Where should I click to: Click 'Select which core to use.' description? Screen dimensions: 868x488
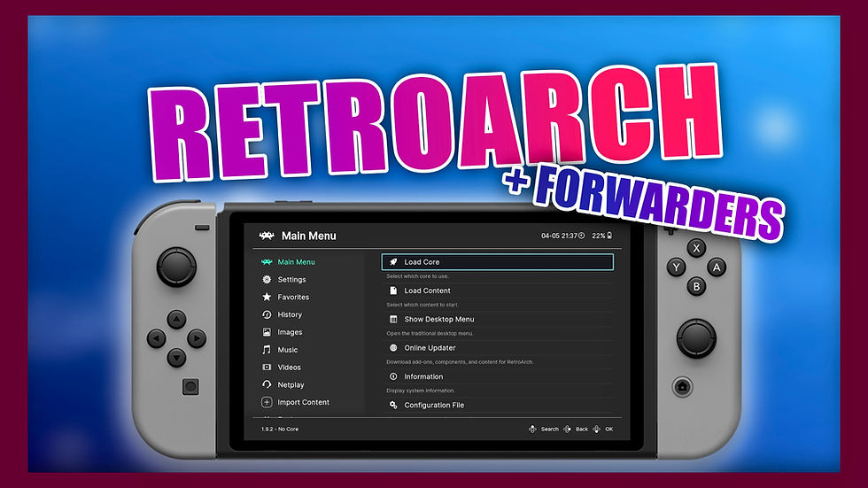418,276
